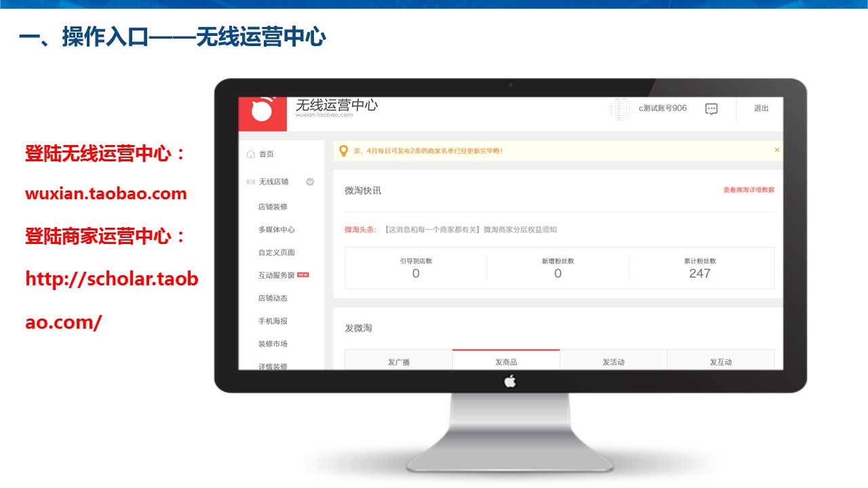Open 店铺动态 in the sidebar
This screenshot has height=488, width=868.
point(273,298)
